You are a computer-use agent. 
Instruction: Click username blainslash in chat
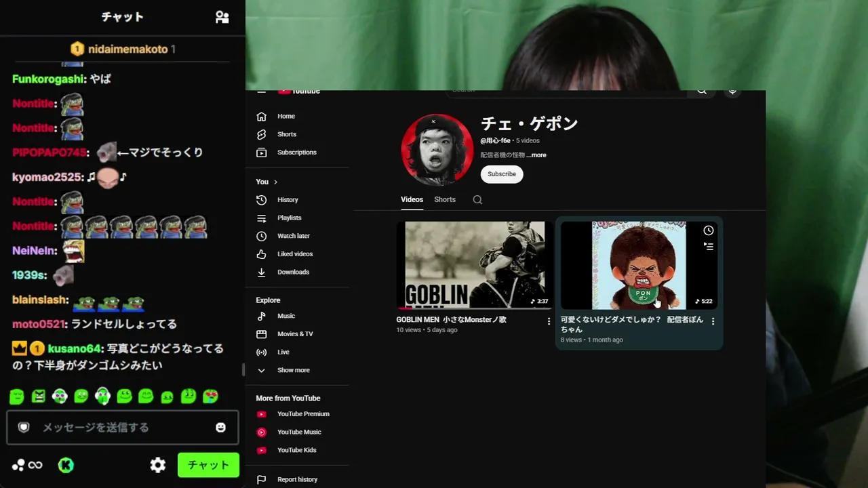(x=39, y=300)
